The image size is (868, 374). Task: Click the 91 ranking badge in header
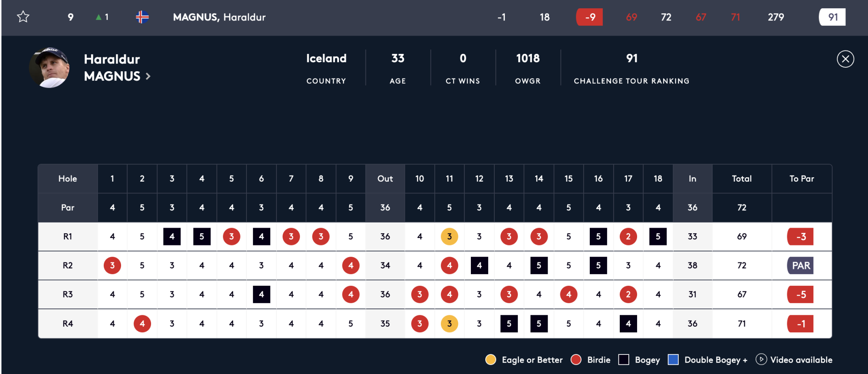832,17
